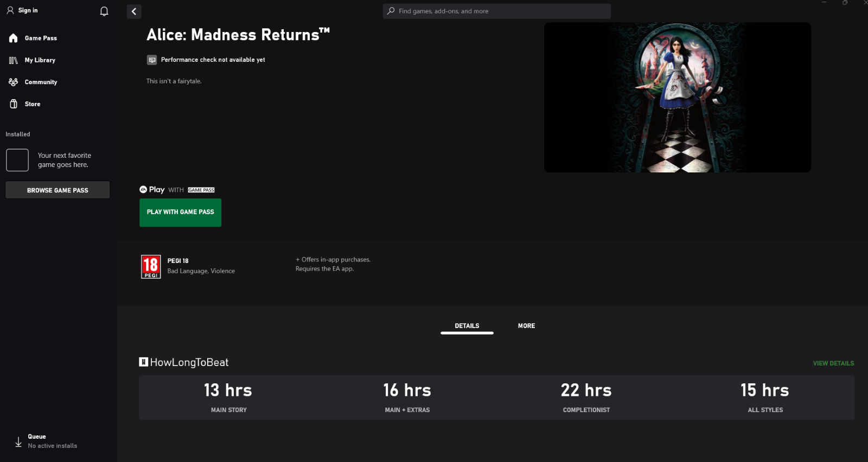Click the 'Installed' section heading
The height and width of the screenshot is (462, 868).
18,134
